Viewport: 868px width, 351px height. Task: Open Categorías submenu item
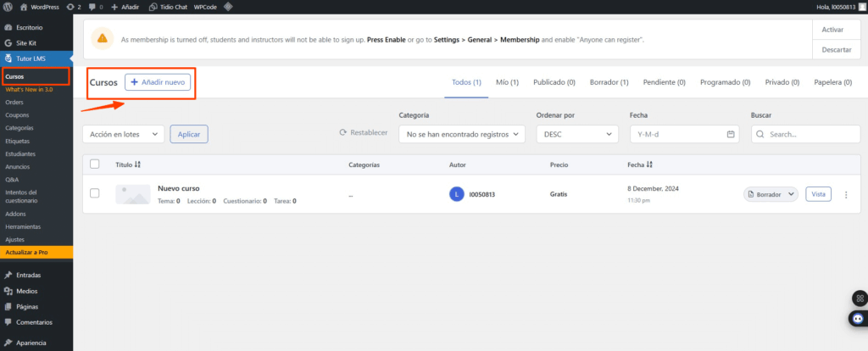pyautogui.click(x=19, y=128)
